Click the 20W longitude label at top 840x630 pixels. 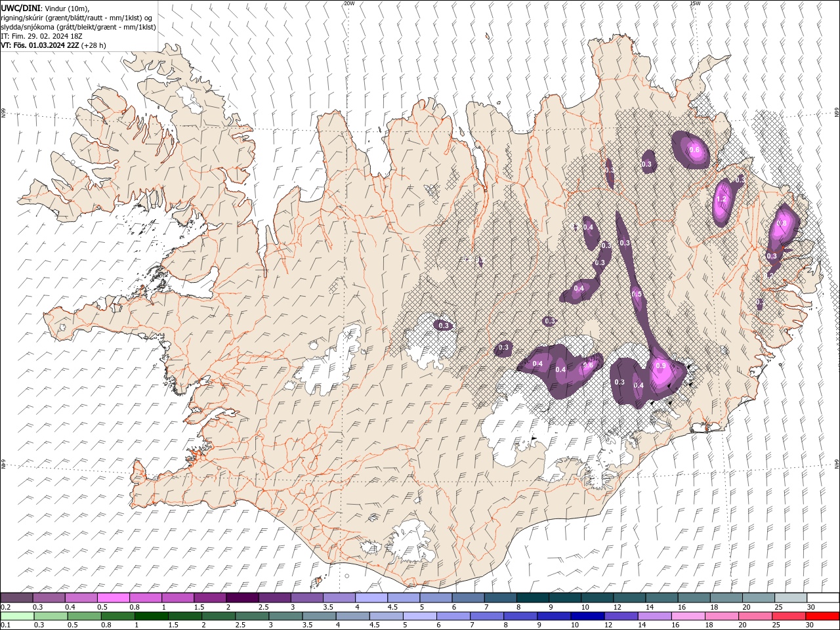pyautogui.click(x=349, y=3)
